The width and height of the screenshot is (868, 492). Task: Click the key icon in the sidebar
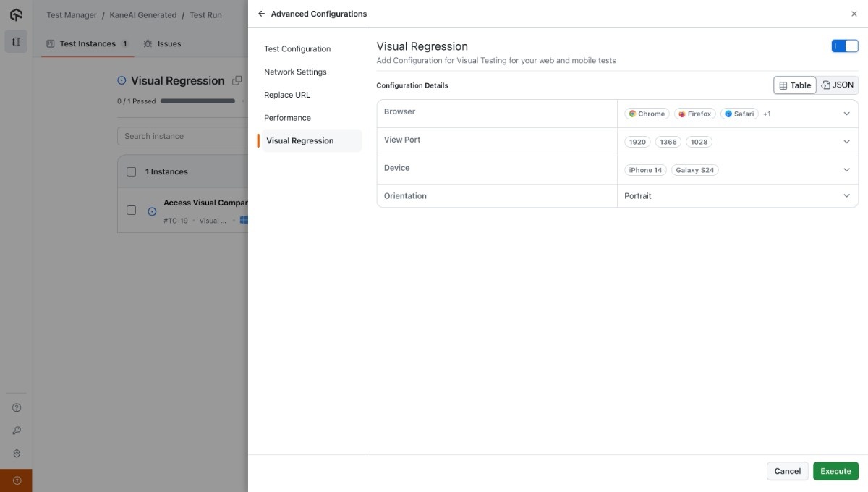[16, 430]
